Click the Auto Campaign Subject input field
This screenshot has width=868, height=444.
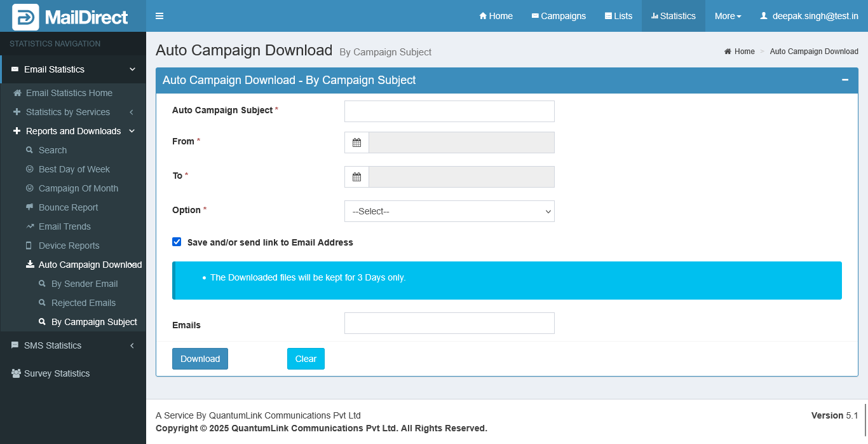449,111
